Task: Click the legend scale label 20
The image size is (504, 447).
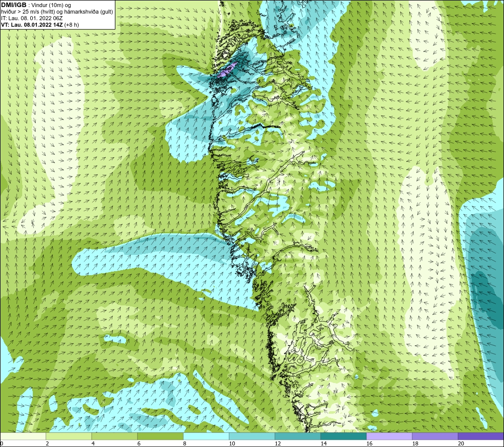Action: coord(461,443)
